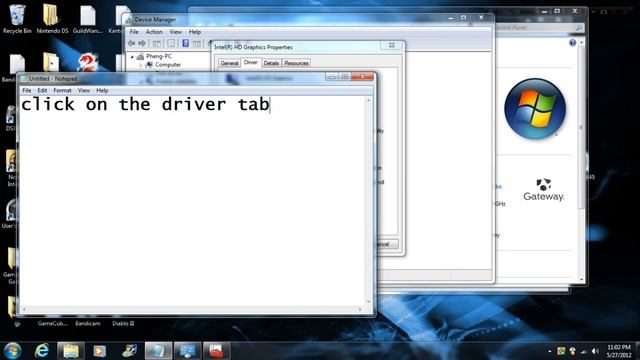Click Cancel button in Graphics Properties dialog

pyautogui.click(x=386, y=244)
